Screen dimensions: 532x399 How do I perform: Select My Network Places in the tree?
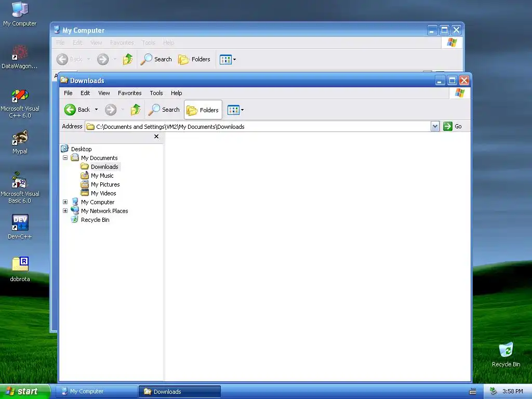[104, 211]
